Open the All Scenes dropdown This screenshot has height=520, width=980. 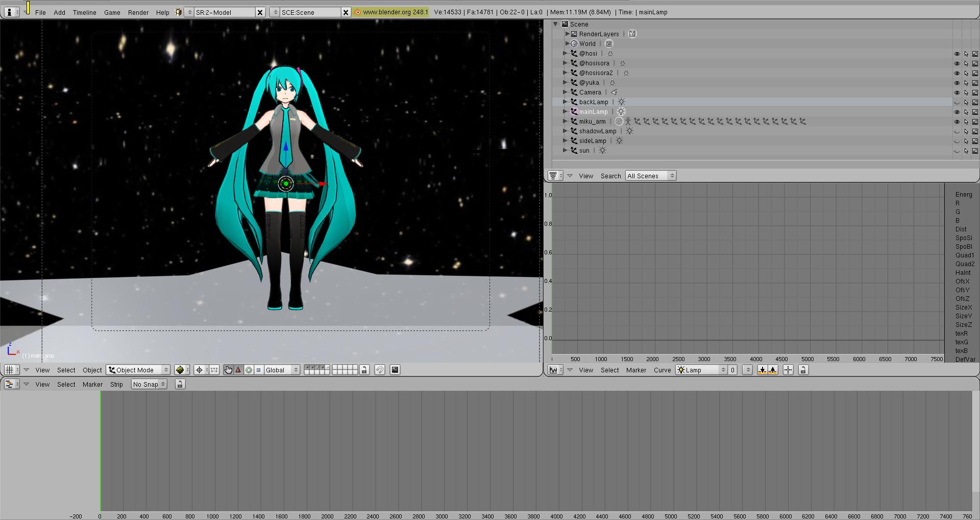[650, 176]
